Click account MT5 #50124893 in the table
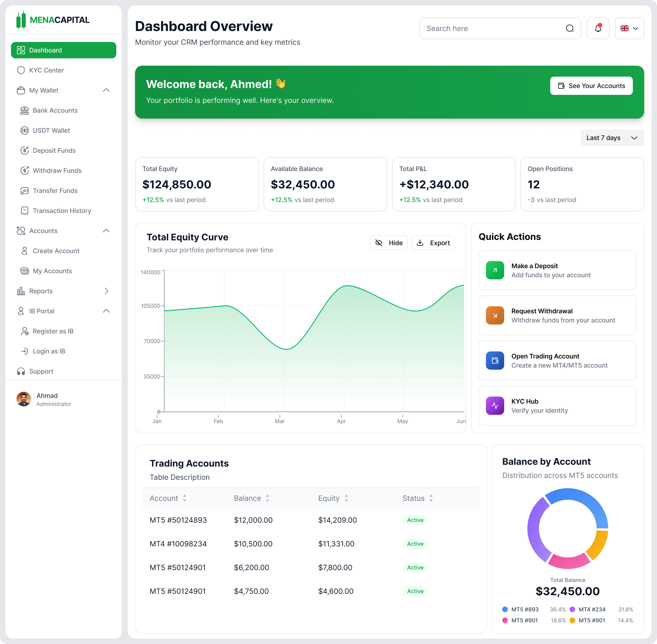Viewport: 657px width, 644px height. [178, 520]
